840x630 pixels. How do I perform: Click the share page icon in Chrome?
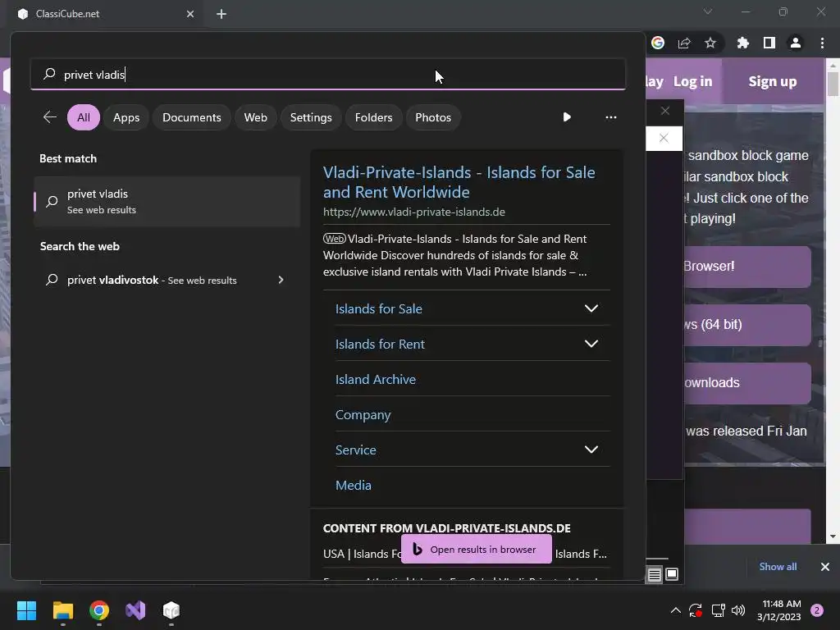[684, 43]
